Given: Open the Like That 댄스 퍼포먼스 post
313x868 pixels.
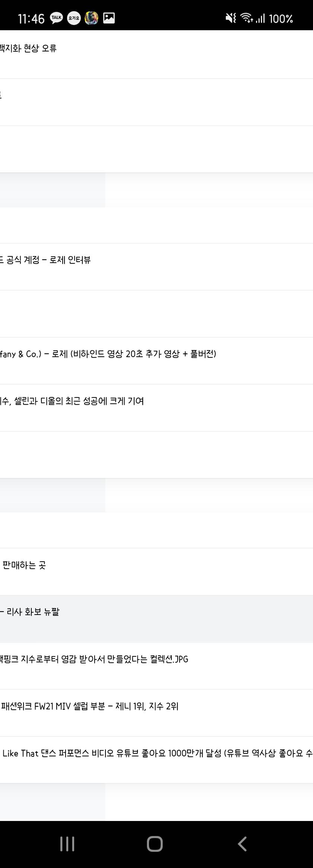Looking at the screenshot, I should [x=156, y=760].
